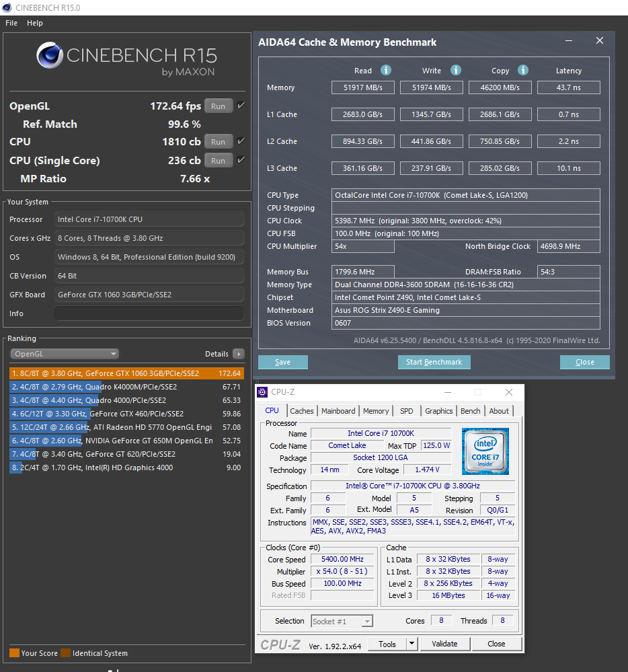The height and width of the screenshot is (672, 628).
Task: Open the File menu in Cinebench
Action: point(11,23)
